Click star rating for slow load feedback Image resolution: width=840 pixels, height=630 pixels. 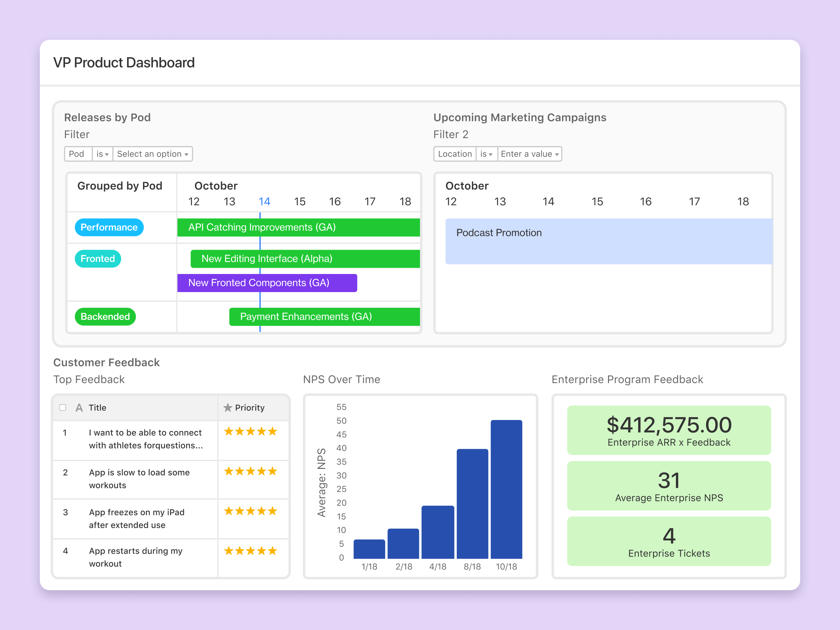[x=250, y=471]
